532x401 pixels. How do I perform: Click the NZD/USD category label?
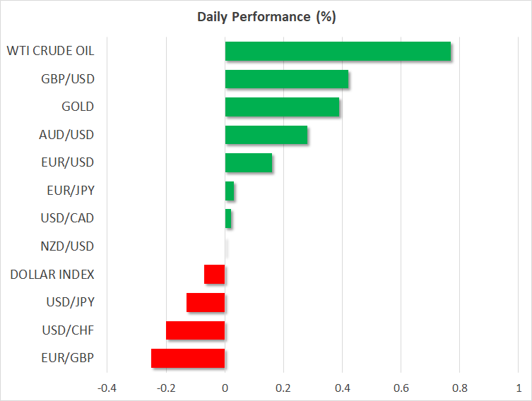pyautogui.click(x=67, y=246)
